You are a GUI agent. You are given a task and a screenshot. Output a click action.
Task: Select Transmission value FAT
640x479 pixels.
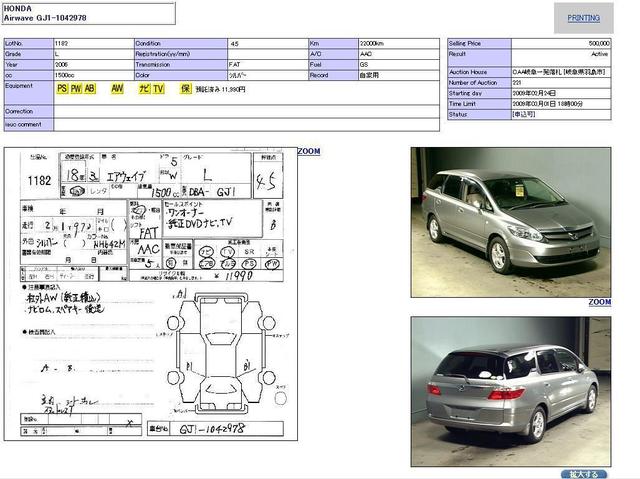point(234,64)
